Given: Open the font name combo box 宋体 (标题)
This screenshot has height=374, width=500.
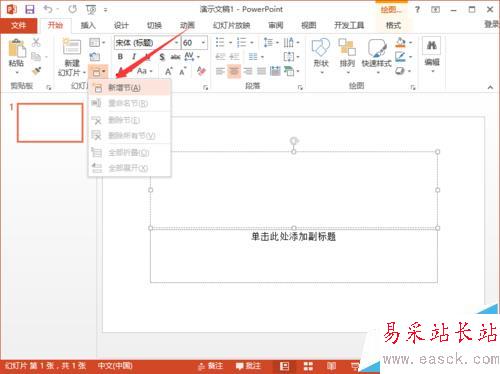Looking at the screenshot, I should click(x=147, y=43).
